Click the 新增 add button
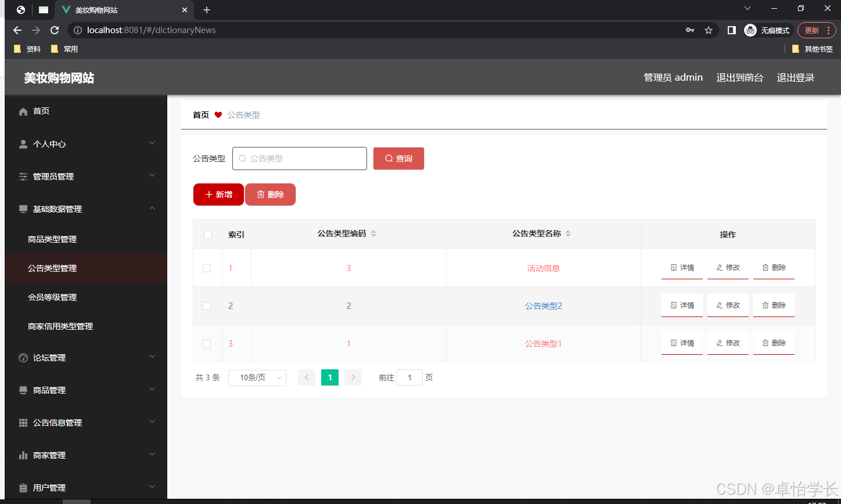The height and width of the screenshot is (504, 841). (218, 195)
